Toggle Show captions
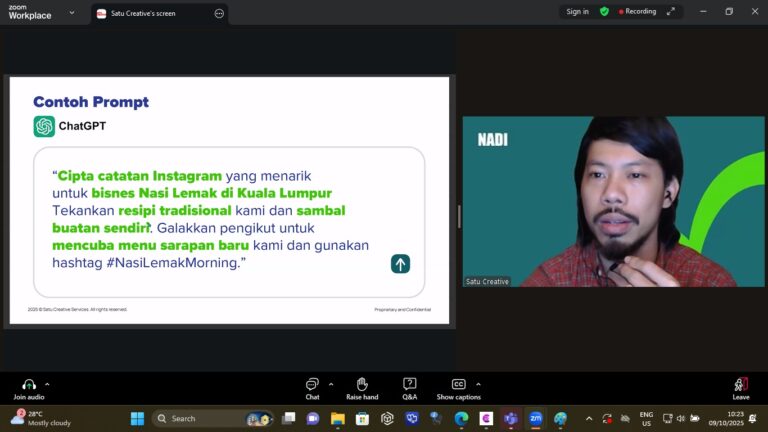 click(458, 385)
